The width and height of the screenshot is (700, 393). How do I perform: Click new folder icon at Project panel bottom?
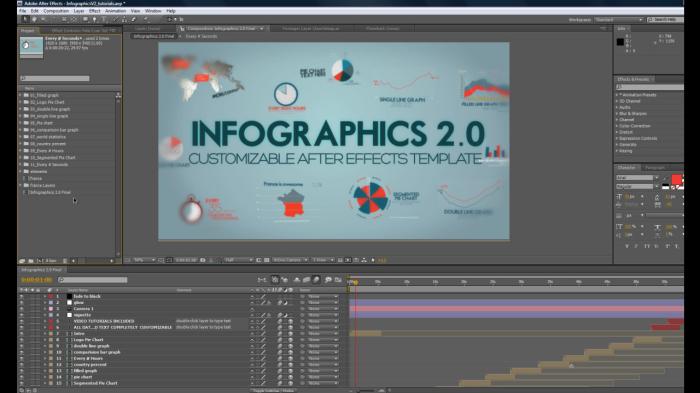coord(31,261)
